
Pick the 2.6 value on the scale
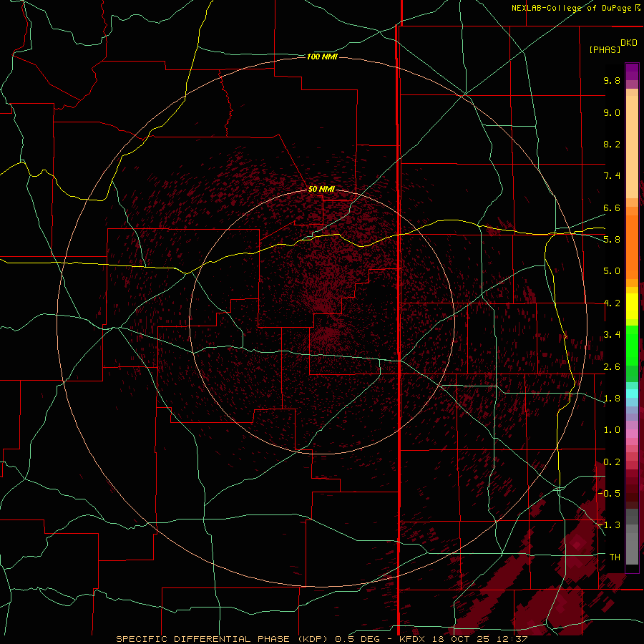point(612,367)
